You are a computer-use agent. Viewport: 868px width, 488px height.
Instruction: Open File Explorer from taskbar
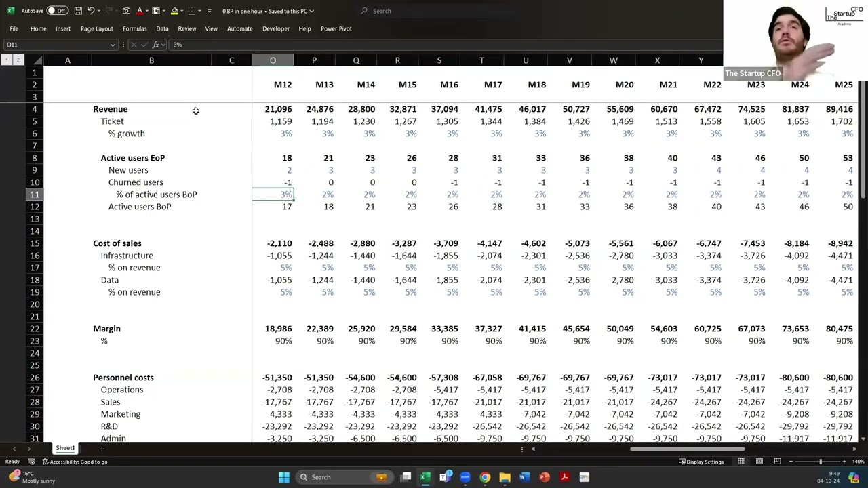pyautogui.click(x=505, y=477)
